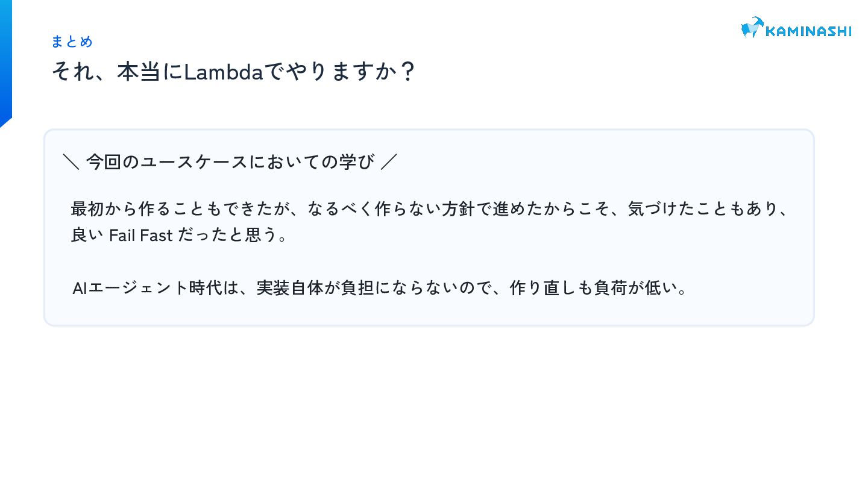Click the question mark ending the title
868x488 pixels.
pyautogui.click(x=407, y=72)
